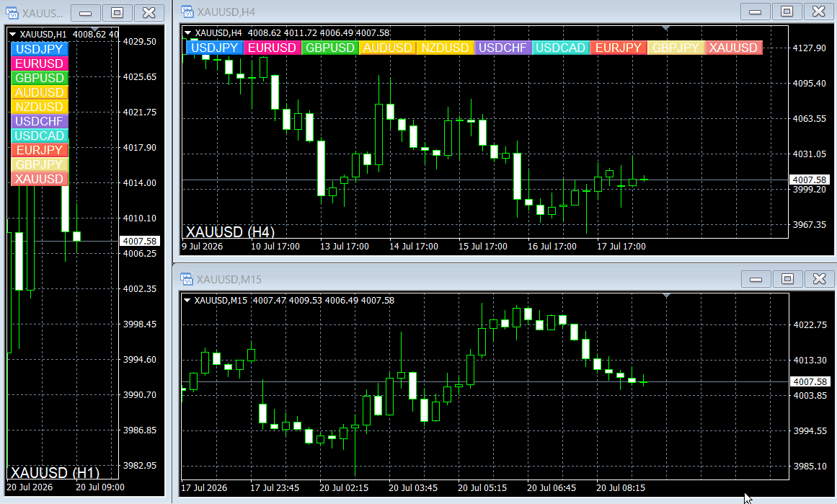
Task: Select AUDUSD symbol in H4 chart
Action: tap(388, 48)
